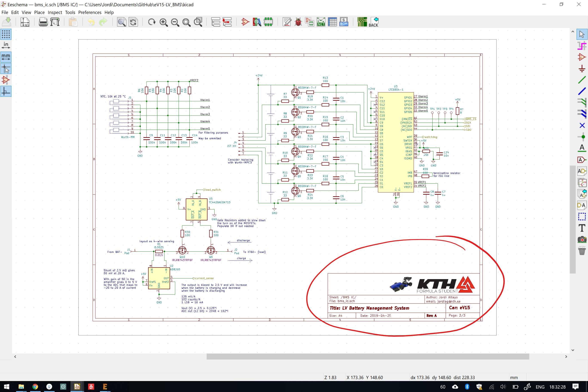588x392 pixels.
Task: Select the Place text tool
Action: (582, 228)
